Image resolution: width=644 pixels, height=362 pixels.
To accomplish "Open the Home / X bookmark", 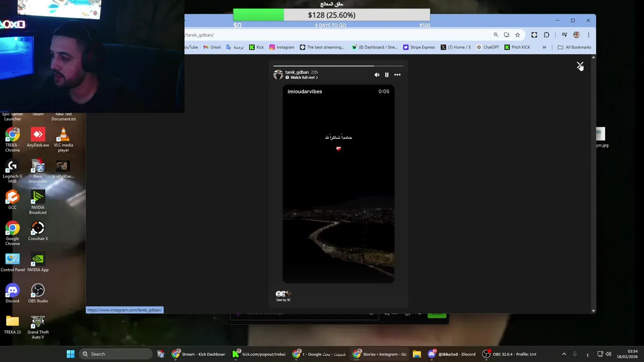I will click(x=456, y=47).
